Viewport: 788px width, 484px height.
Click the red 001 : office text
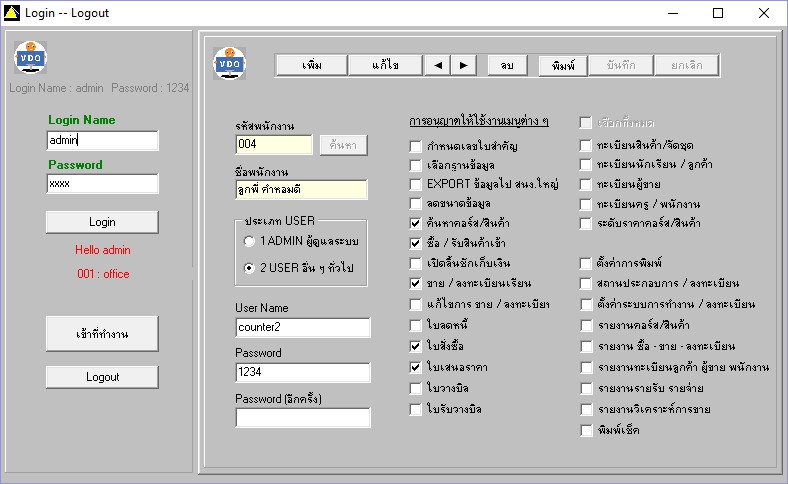[x=103, y=274]
